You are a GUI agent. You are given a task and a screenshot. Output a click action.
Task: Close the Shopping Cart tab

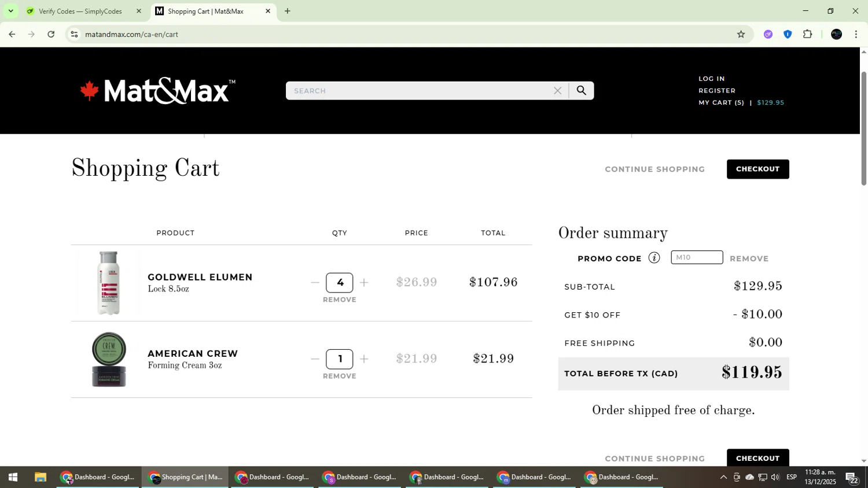tap(268, 11)
